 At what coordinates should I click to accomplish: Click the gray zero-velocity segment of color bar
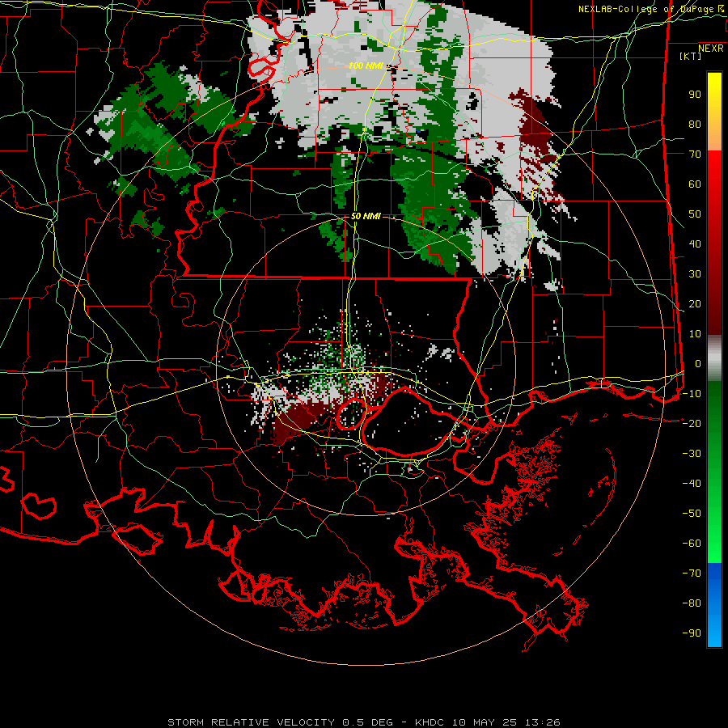coord(714,358)
